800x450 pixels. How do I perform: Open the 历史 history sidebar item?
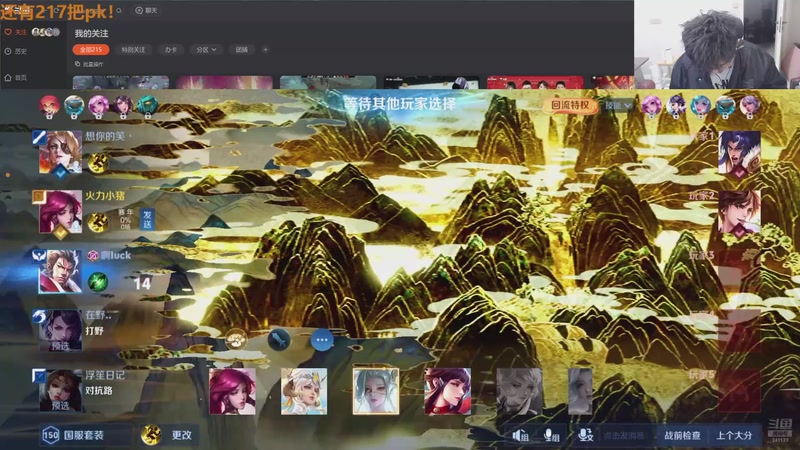[x=15, y=51]
